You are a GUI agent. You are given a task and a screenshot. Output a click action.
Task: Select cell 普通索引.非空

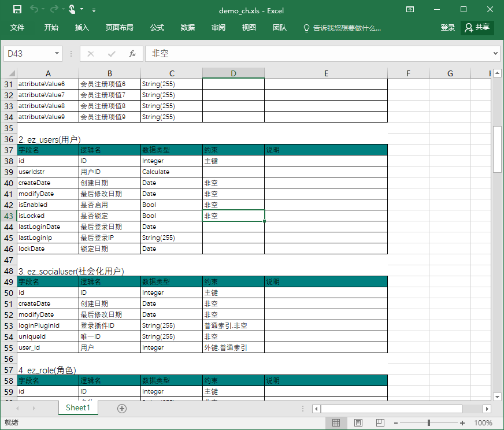click(234, 325)
